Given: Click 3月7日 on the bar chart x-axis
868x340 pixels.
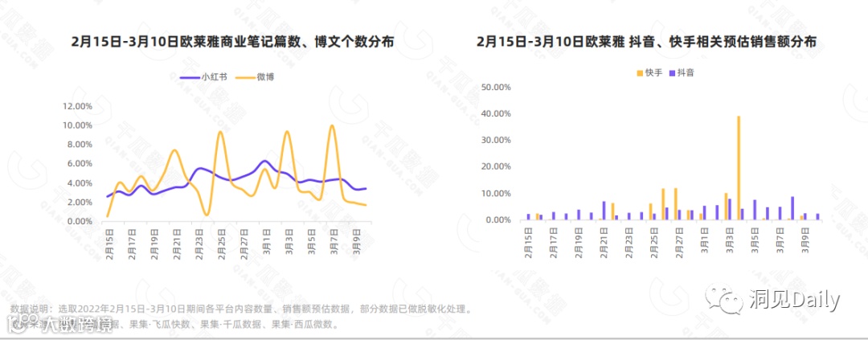Looking at the screenshot, I should tap(780, 240).
